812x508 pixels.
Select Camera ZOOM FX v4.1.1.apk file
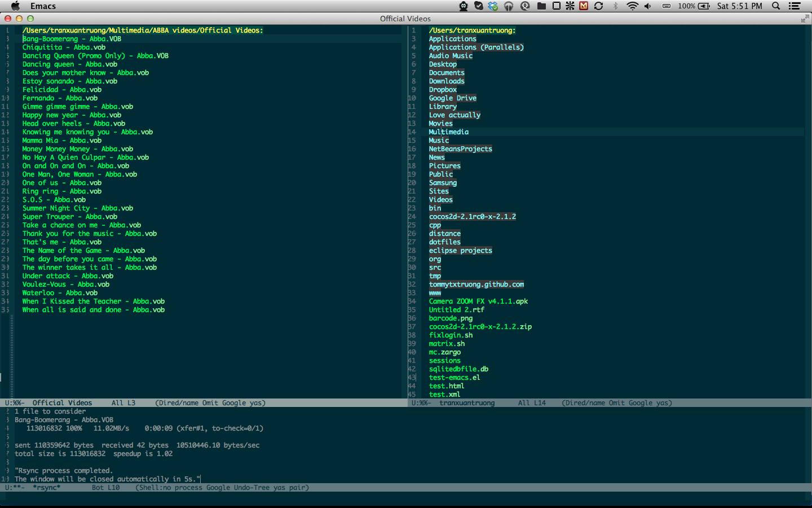pos(478,301)
